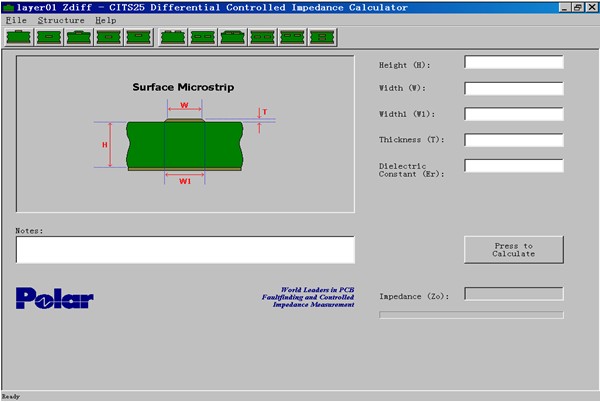This screenshot has width=600, height=402.
Task: Select the Offset Stripline structure icon
Action: (x=138, y=37)
